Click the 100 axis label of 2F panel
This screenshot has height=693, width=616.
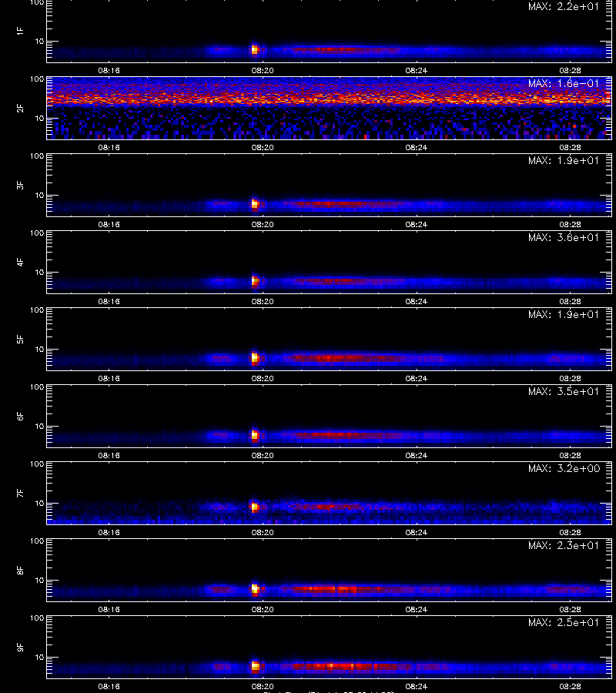(37, 79)
